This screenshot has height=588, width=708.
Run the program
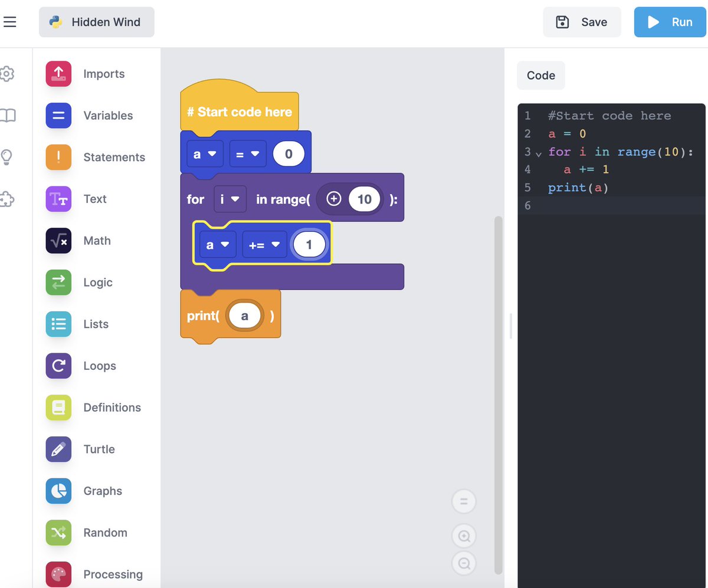(670, 22)
